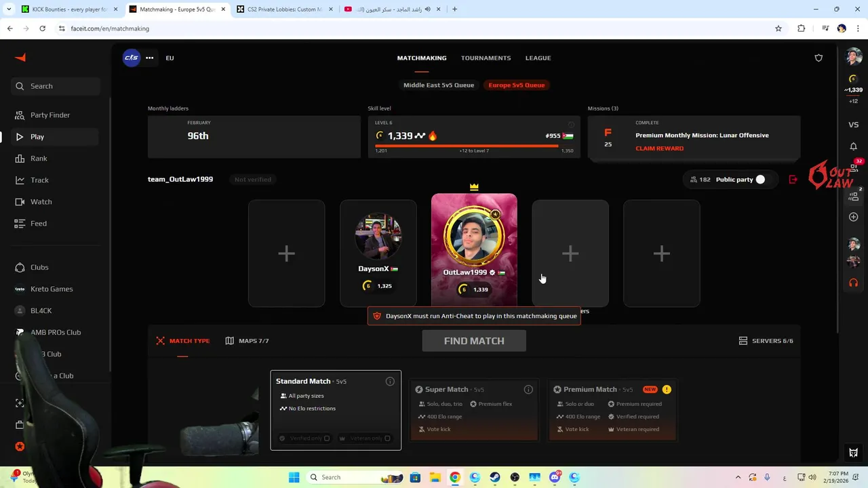Open the LEAGUE tab

pyautogui.click(x=538, y=58)
